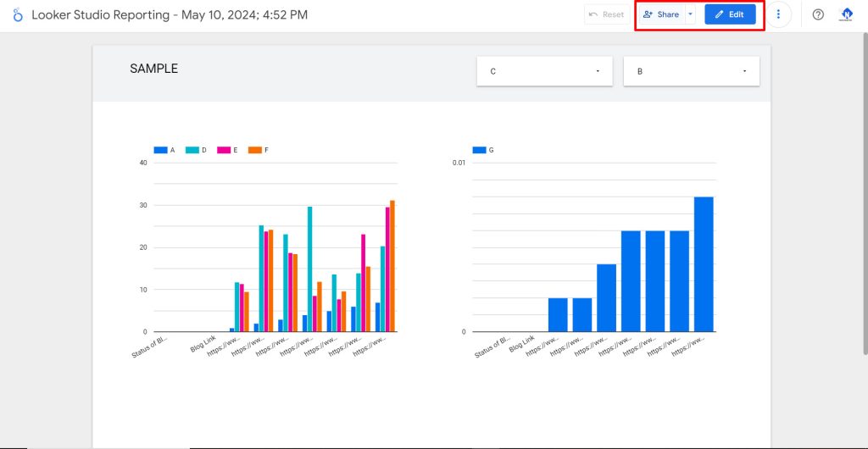
Task: Click legend color swatch for series D
Action: point(192,150)
